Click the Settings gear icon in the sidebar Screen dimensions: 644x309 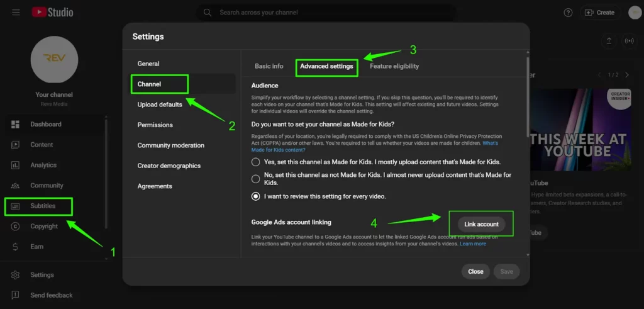pyautogui.click(x=15, y=275)
